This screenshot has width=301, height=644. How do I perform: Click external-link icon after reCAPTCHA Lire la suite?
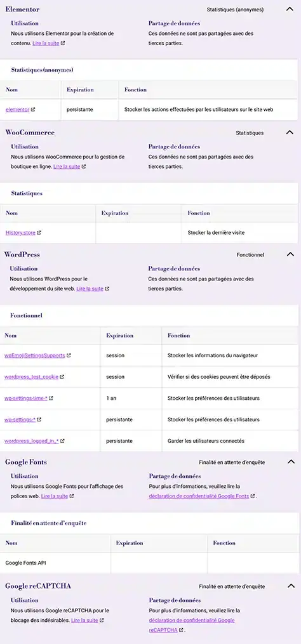pos(102,621)
